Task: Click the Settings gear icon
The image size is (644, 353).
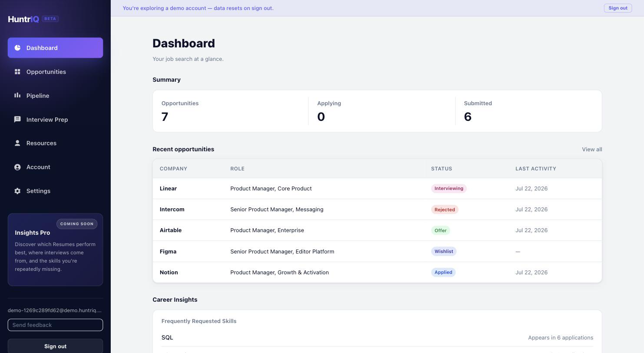Action: click(17, 191)
